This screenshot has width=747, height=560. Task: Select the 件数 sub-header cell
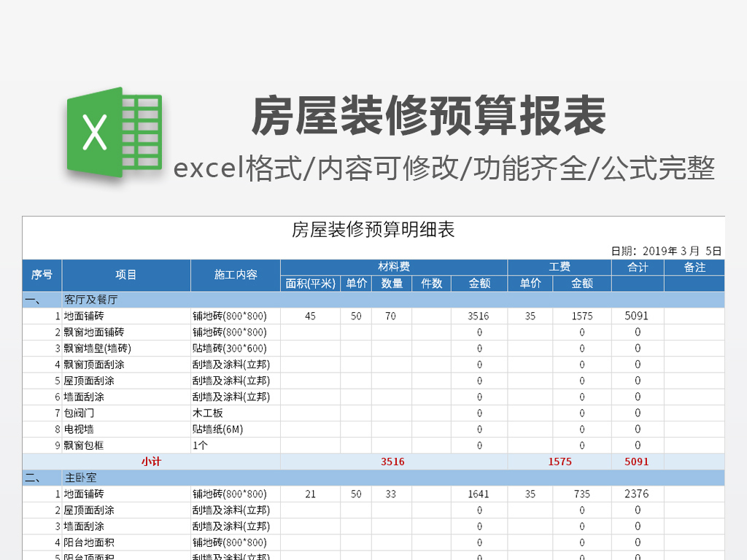[x=431, y=284]
